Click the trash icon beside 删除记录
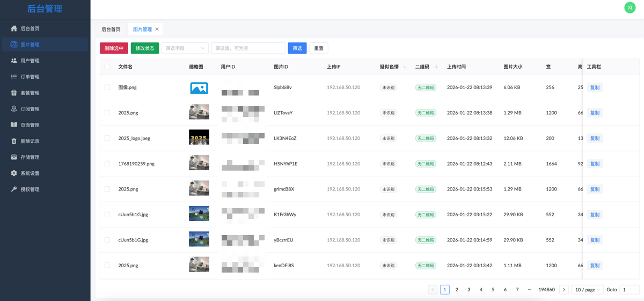 click(14, 141)
